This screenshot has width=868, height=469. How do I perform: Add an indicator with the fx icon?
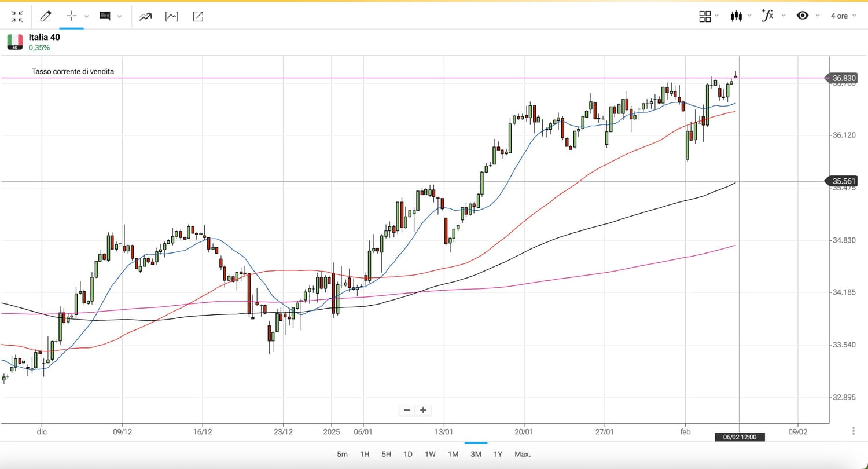tap(767, 16)
